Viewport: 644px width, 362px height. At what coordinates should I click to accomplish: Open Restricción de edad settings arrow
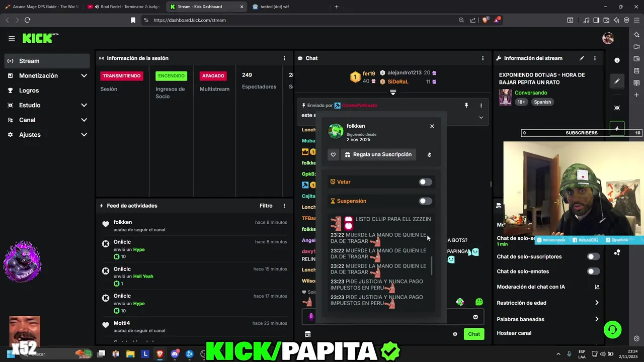pos(597,303)
